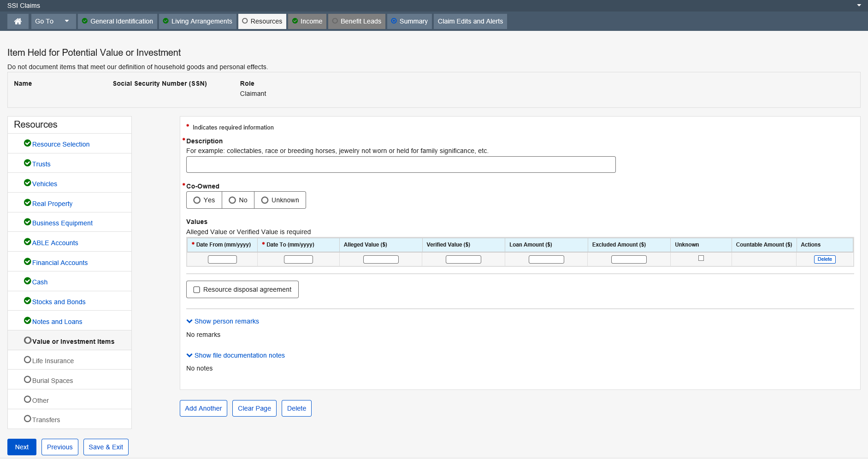Click the Home icon in navigation bar
This screenshot has width=868, height=459.
pos(18,21)
